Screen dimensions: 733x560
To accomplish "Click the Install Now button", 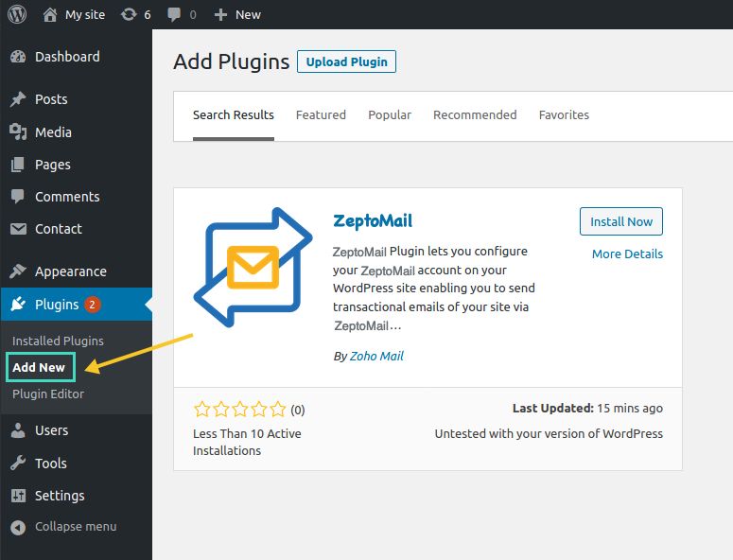I will (x=621, y=221).
